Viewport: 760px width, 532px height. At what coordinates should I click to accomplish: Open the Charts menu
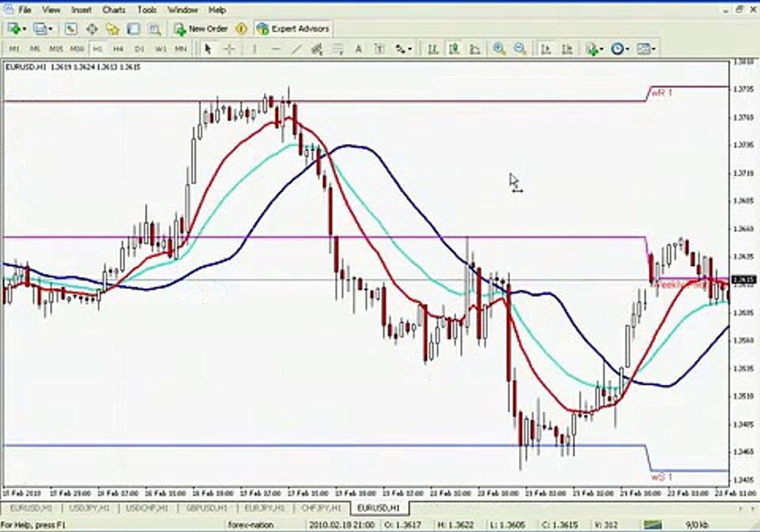pyautogui.click(x=113, y=10)
